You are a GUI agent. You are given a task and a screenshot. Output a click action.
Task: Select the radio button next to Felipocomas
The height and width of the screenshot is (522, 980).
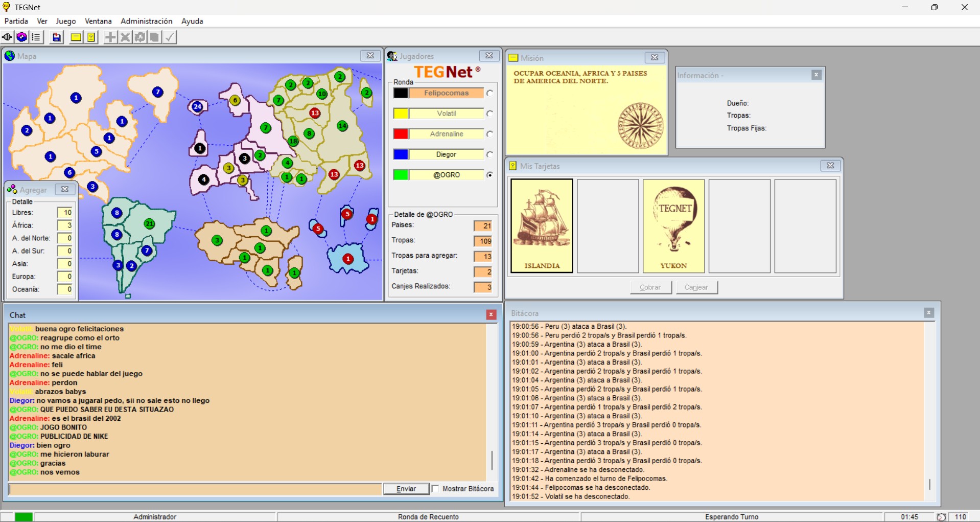(x=489, y=93)
